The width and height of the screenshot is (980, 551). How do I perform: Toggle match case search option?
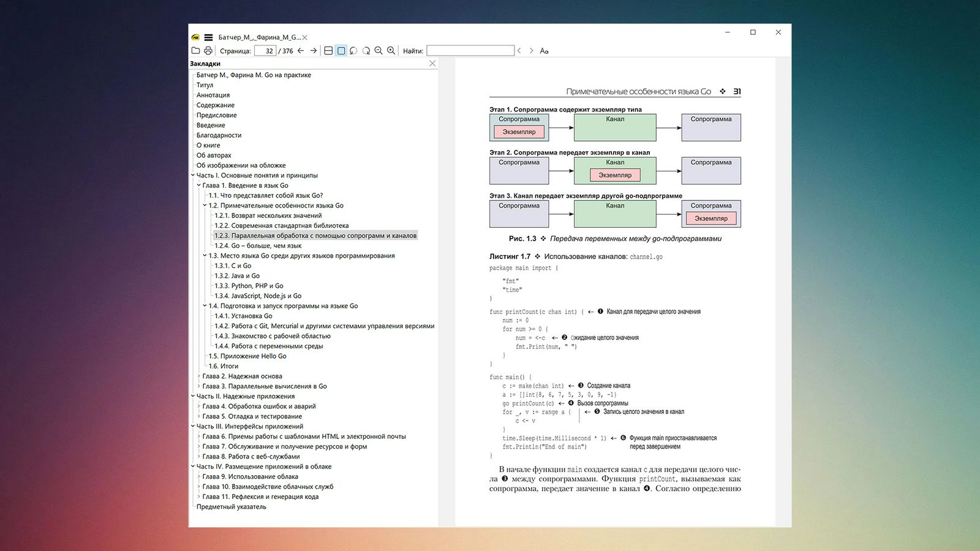pos(544,51)
